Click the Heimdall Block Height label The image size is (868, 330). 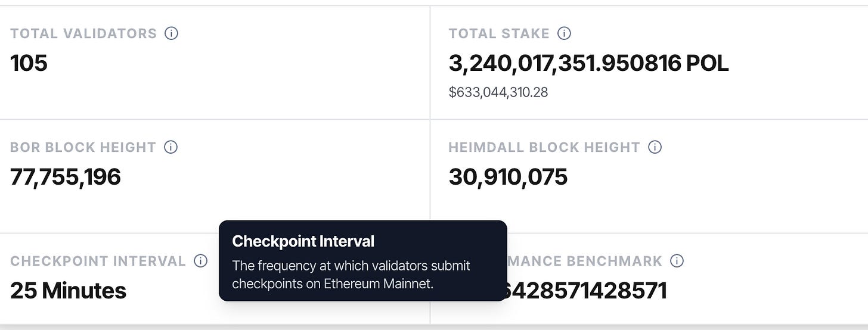[544, 147]
